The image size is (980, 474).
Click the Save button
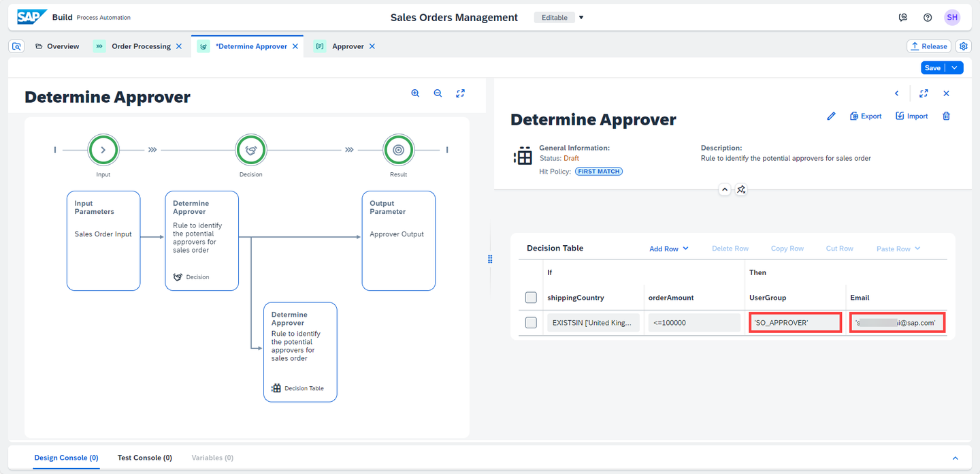point(933,67)
